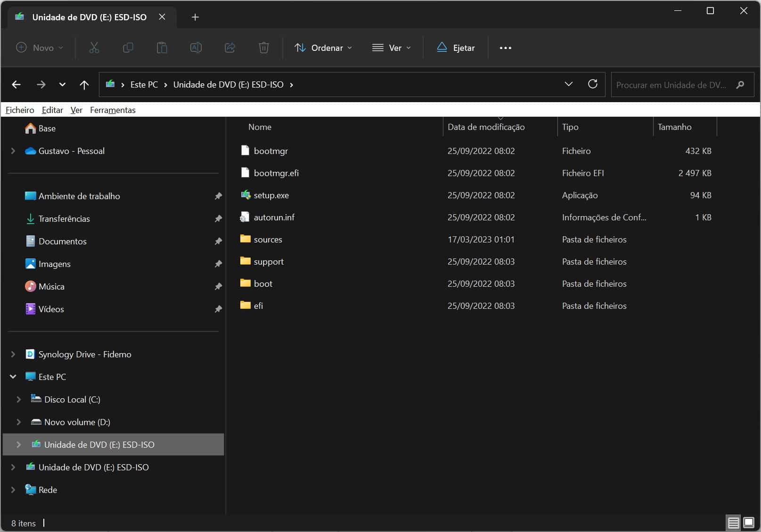Go back with the left arrow
Screen dimensions: 761x532
coord(16,85)
